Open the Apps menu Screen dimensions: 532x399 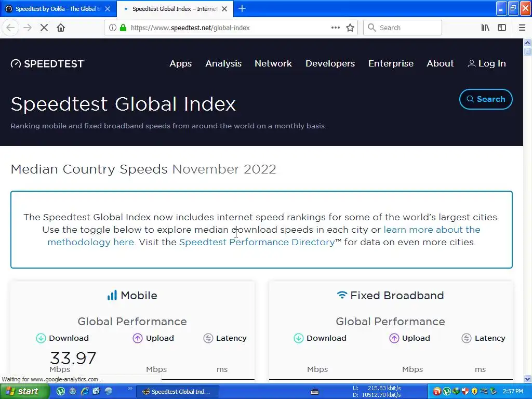[x=180, y=63]
